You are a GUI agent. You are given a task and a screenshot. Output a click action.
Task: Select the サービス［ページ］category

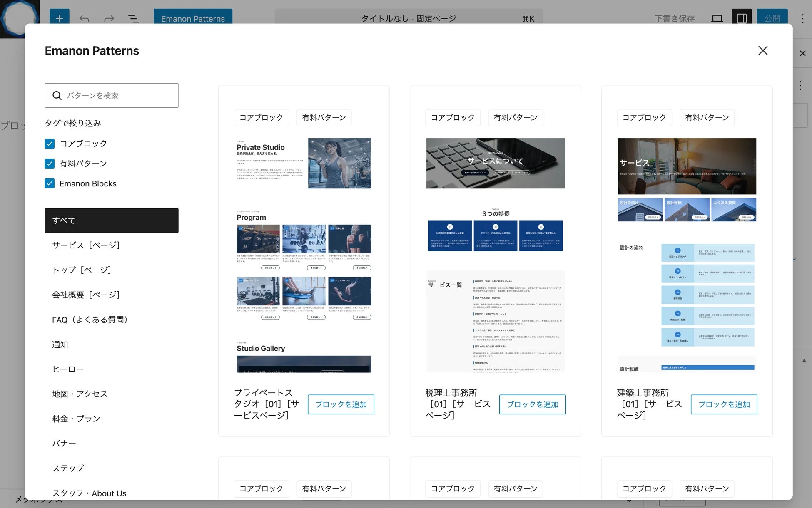point(86,245)
